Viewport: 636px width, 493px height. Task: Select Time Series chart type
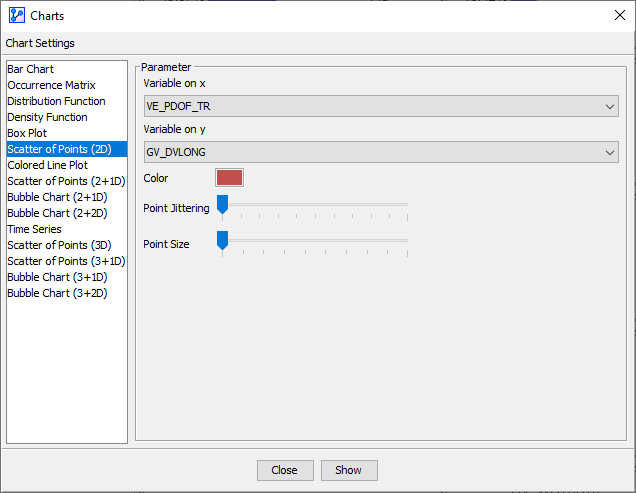point(34,229)
